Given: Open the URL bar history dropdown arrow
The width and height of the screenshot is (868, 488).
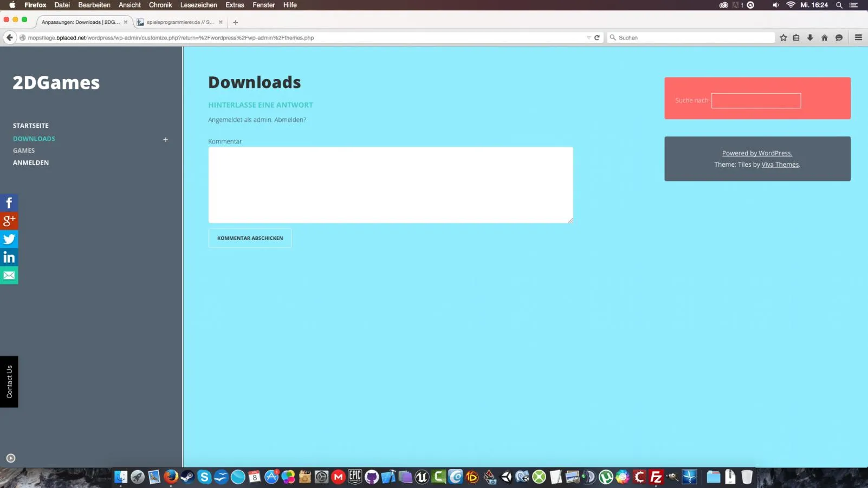Looking at the screenshot, I should pyautogui.click(x=588, y=38).
